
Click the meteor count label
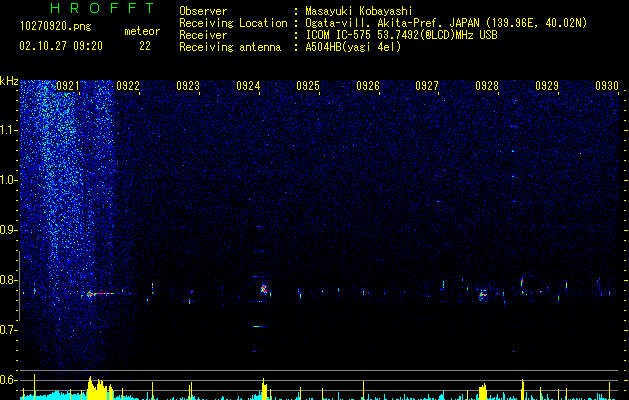(142, 31)
